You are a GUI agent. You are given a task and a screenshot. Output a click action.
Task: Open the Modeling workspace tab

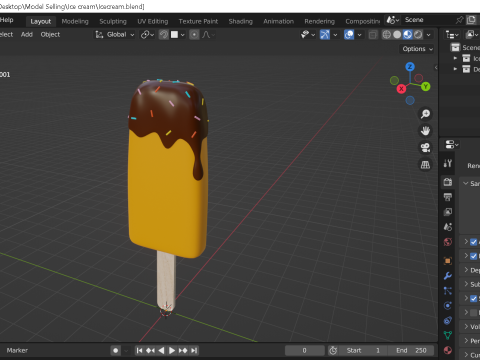[75, 21]
